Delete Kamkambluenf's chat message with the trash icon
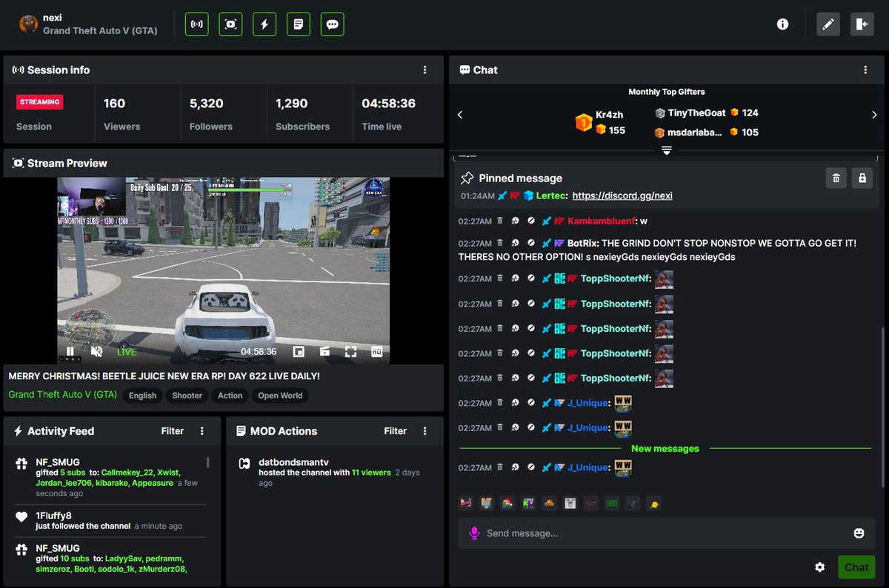Screen dimensions: 889x588 point(499,221)
